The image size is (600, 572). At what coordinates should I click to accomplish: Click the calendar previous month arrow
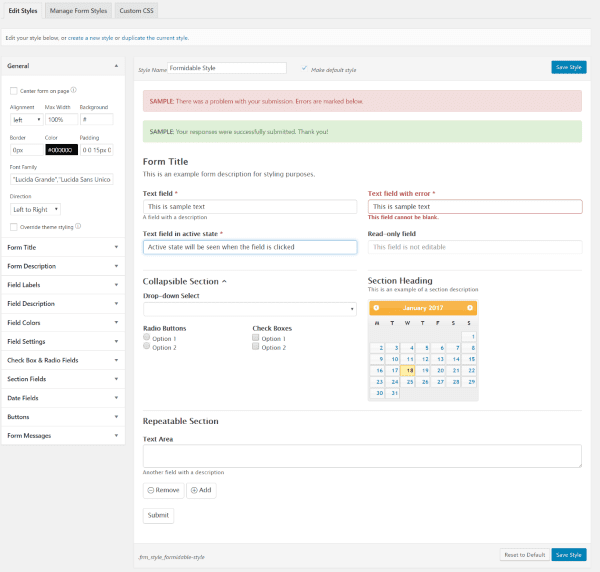tap(376, 308)
